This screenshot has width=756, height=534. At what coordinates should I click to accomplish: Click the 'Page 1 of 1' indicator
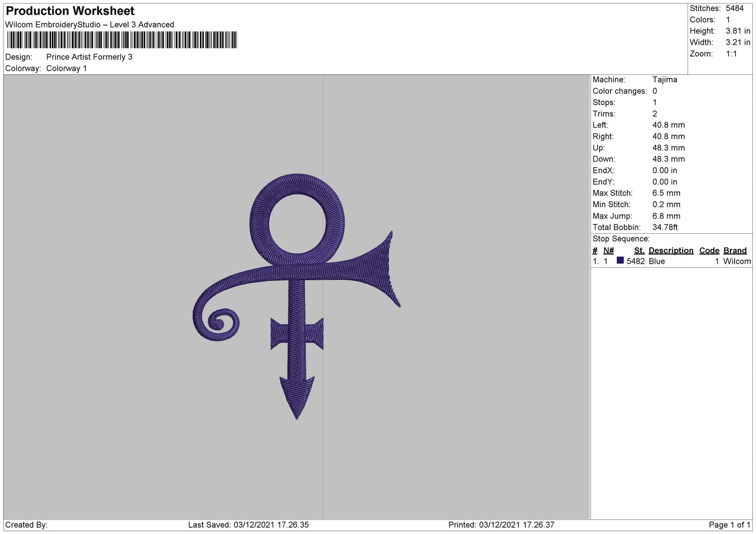pos(730,525)
